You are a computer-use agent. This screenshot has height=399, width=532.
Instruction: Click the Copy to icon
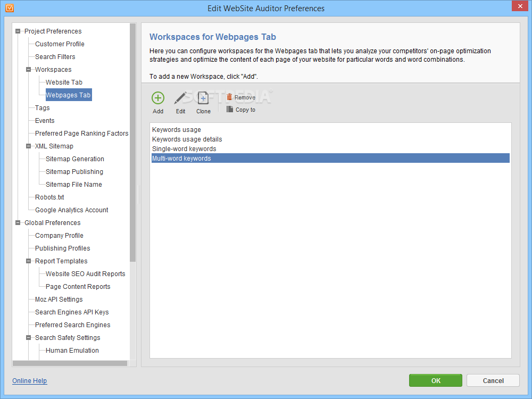tap(230, 109)
